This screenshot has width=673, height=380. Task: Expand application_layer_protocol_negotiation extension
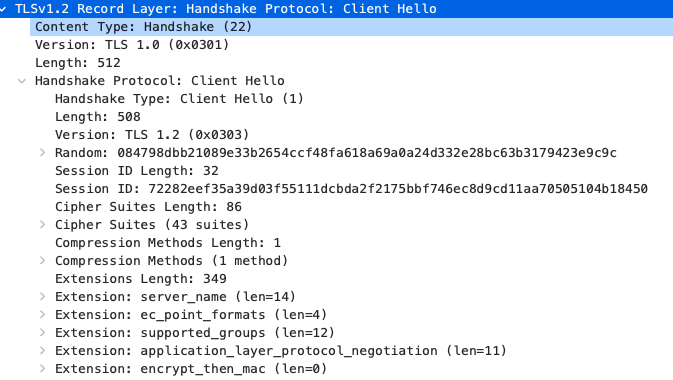[x=42, y=351]
